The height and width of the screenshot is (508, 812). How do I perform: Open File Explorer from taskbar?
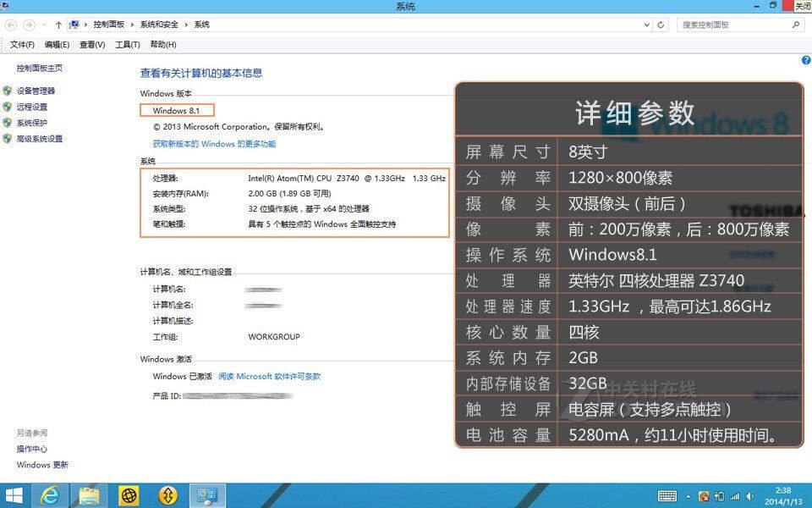tap(89, 496)
